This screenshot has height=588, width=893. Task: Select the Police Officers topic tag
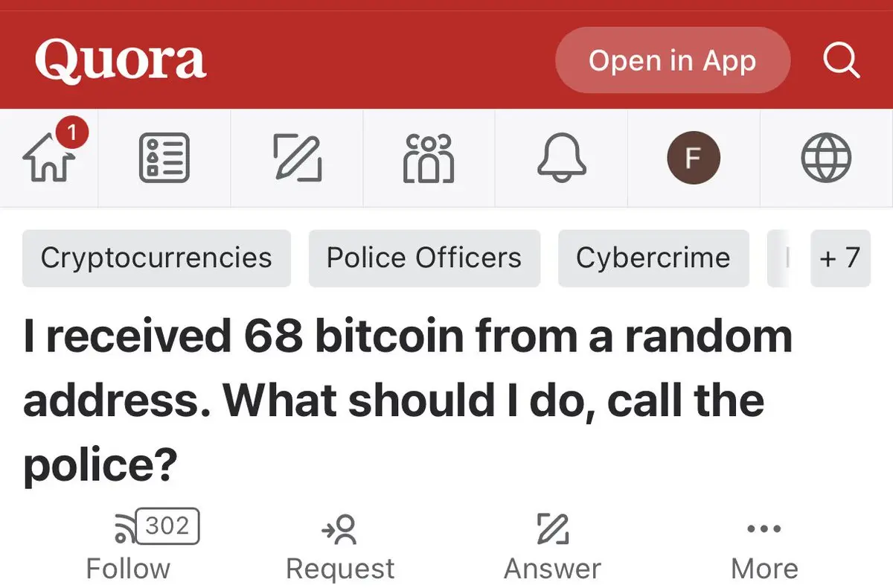(424, 258)
